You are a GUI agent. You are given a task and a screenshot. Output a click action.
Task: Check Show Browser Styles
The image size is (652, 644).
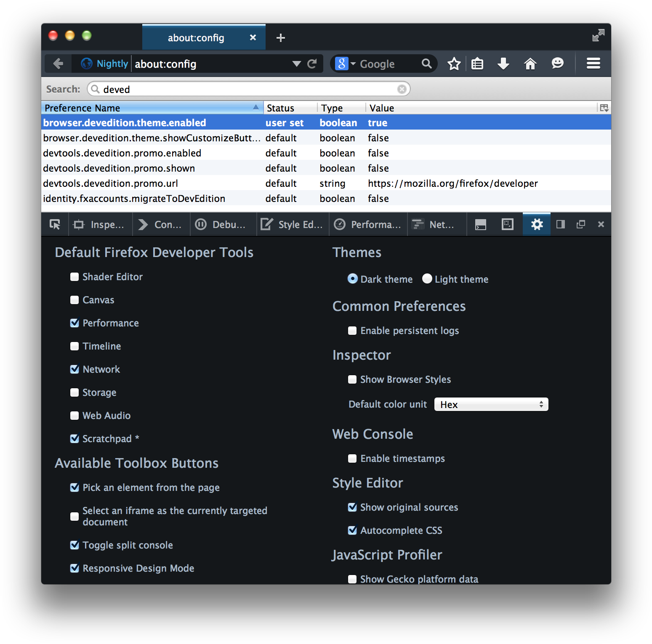point(352,379)
